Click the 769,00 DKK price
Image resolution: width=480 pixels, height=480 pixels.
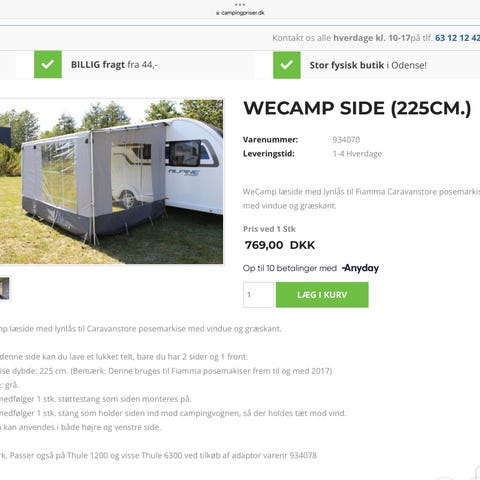280,245
